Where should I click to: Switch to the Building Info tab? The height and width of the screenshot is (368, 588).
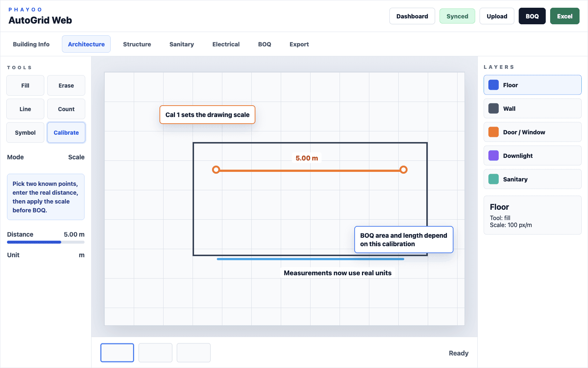(x=31, y=44)
